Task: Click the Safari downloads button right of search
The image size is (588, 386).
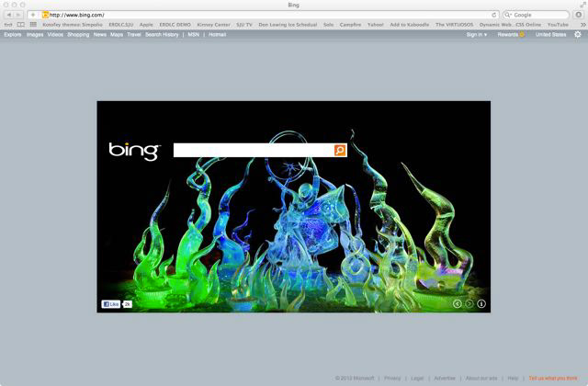Action: tap(579, 15)
